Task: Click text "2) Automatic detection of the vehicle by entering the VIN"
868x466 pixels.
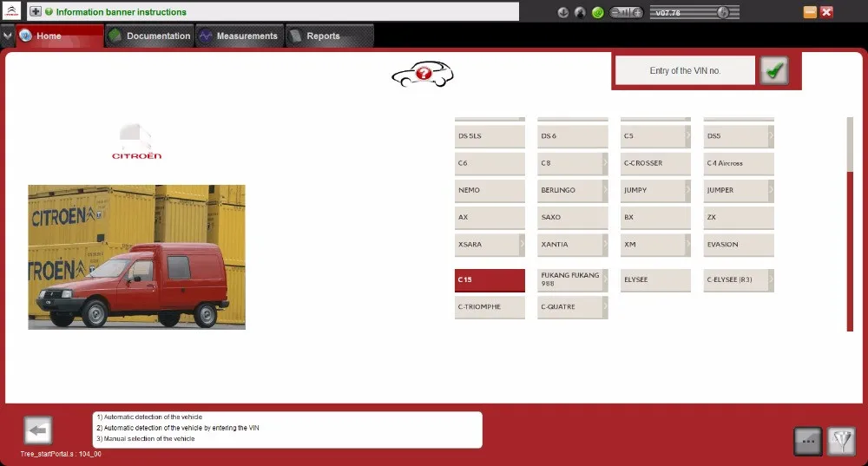Action: (178, 428)
